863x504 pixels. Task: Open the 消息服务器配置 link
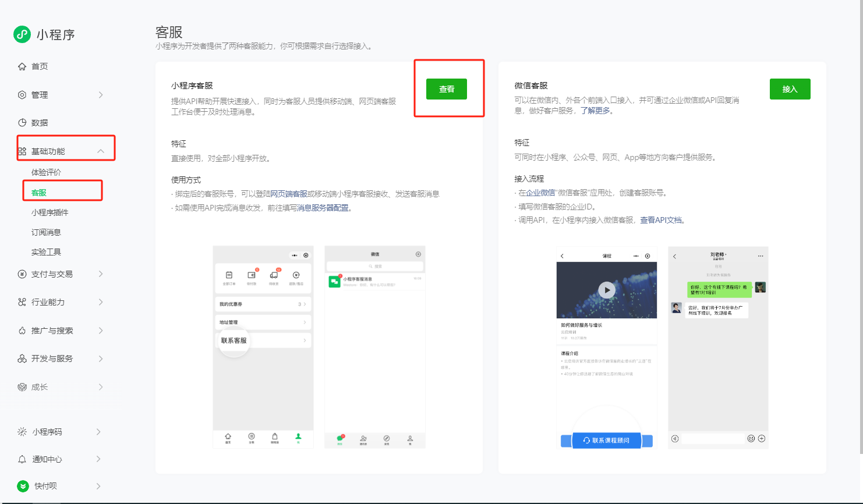tap(323, 208)
